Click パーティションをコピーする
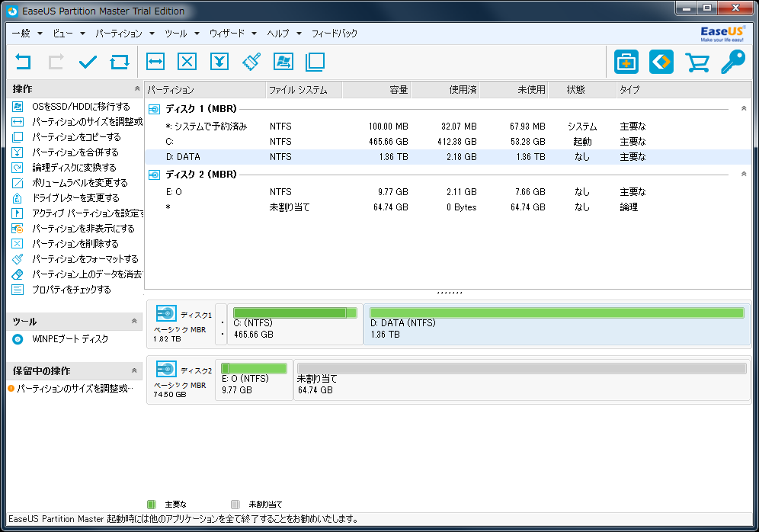 76,137
